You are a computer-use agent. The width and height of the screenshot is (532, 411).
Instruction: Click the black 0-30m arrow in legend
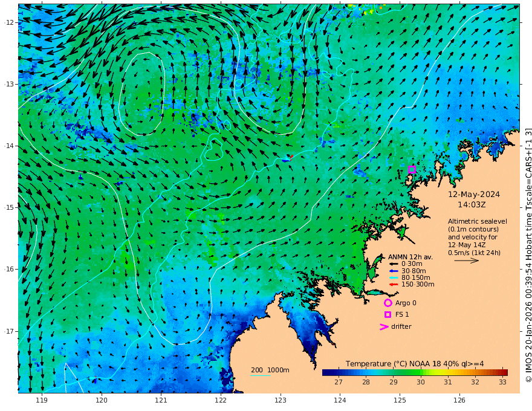(x=394, y=264)
